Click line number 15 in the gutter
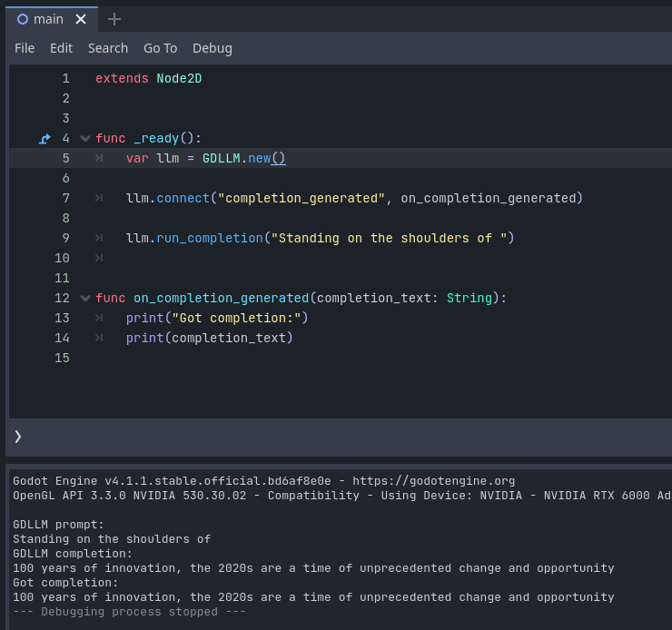Image resolution: width=672 pixels, height=630 pixels. [x=62, y=358]
